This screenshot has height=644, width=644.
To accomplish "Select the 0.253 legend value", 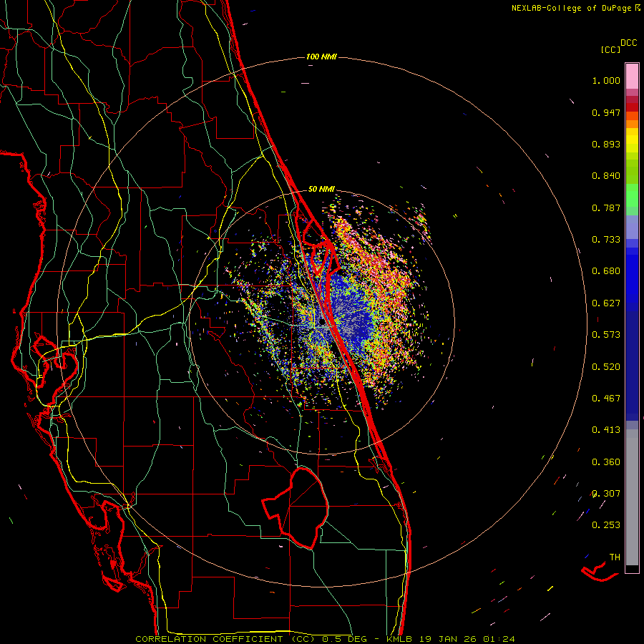I will click(606, 525).
